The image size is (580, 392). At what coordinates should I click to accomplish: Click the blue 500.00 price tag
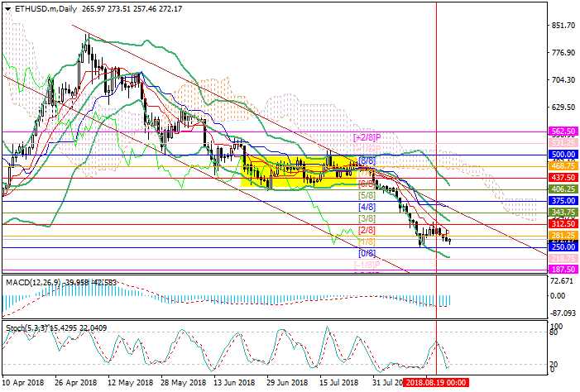coord(563,154)
